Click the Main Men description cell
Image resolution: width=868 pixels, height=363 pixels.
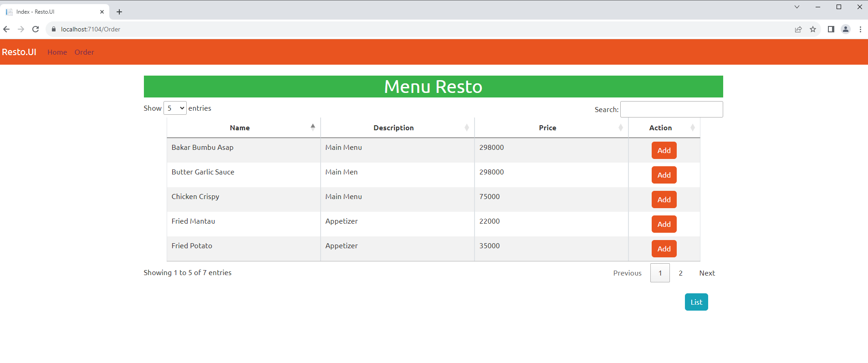(398, 175)
